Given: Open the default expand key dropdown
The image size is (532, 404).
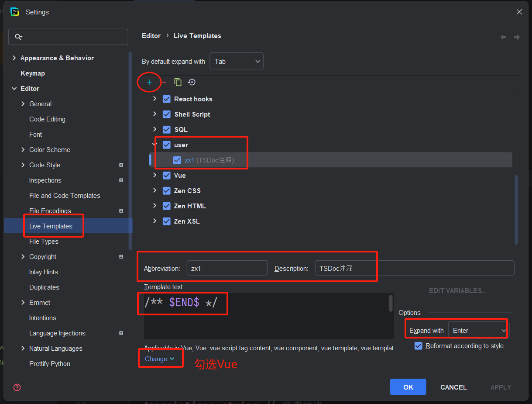Looking at the screenshot, I should (x=237, y=62).
